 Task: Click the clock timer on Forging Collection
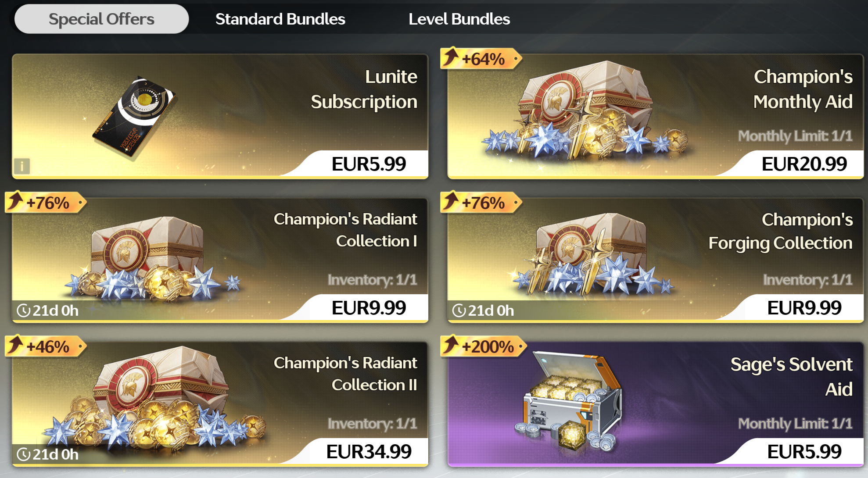tap(483, 310)
